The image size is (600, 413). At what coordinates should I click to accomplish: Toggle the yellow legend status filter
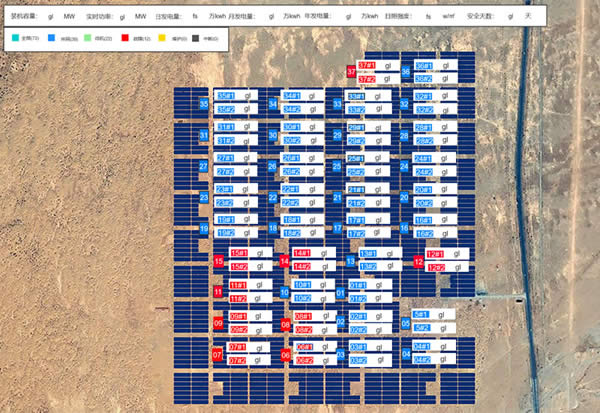(x=162, y=37)
